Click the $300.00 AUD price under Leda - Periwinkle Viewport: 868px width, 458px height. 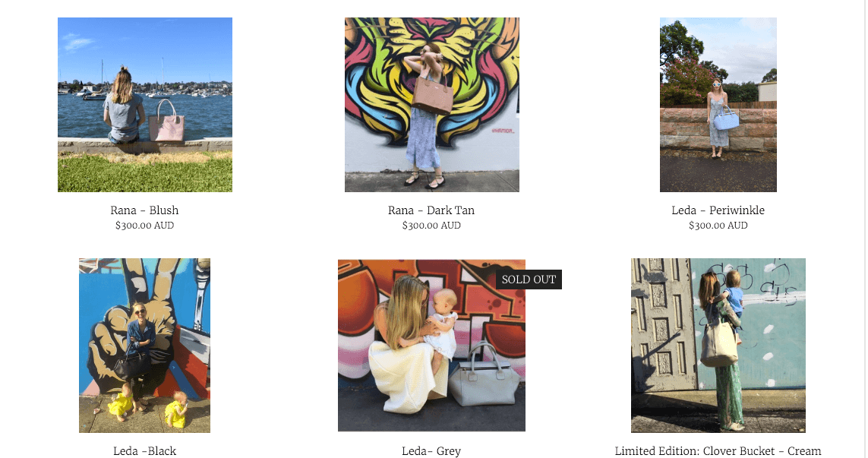(718, 226)
